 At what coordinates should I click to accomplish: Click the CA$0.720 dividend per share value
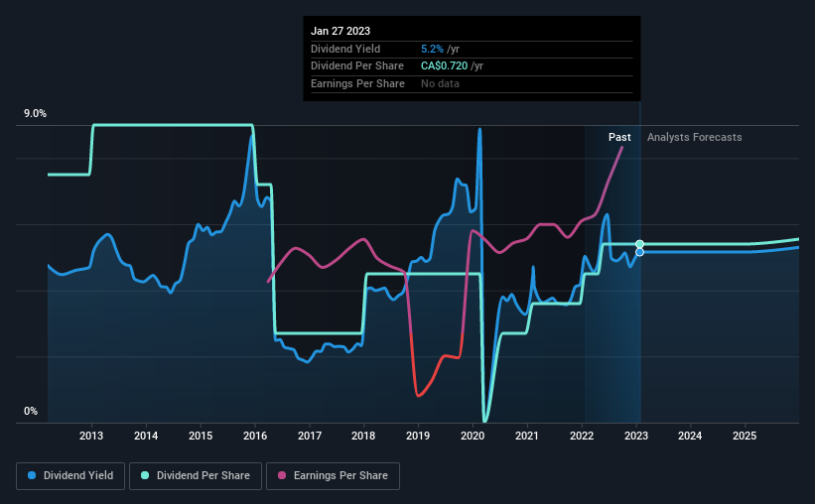(445, 66)
